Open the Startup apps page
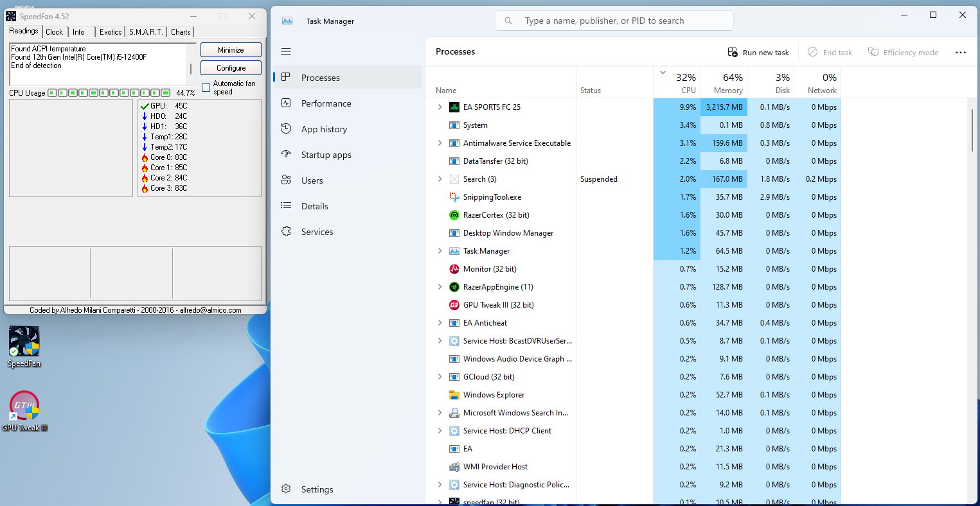Image resolution: width=980 pixels, height=506 pixels. coord(348,155)
